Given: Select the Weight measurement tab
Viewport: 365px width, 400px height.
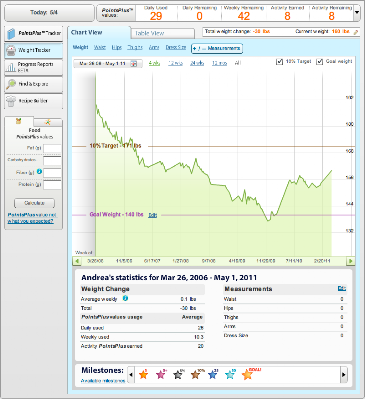Looking at the screenshot, I should pyautogui.click(x=80, y=47).
